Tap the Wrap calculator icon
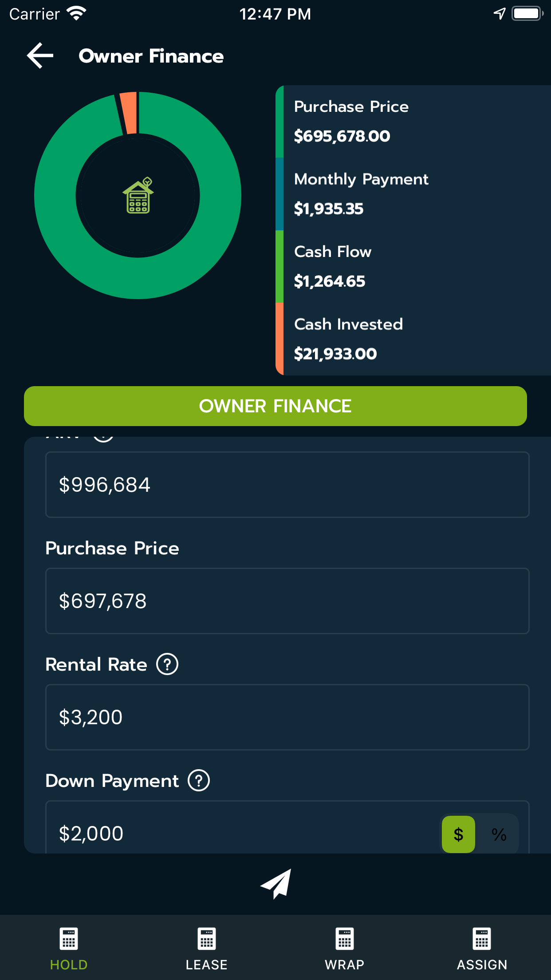 pyautogui.click(x=344, y=939)
